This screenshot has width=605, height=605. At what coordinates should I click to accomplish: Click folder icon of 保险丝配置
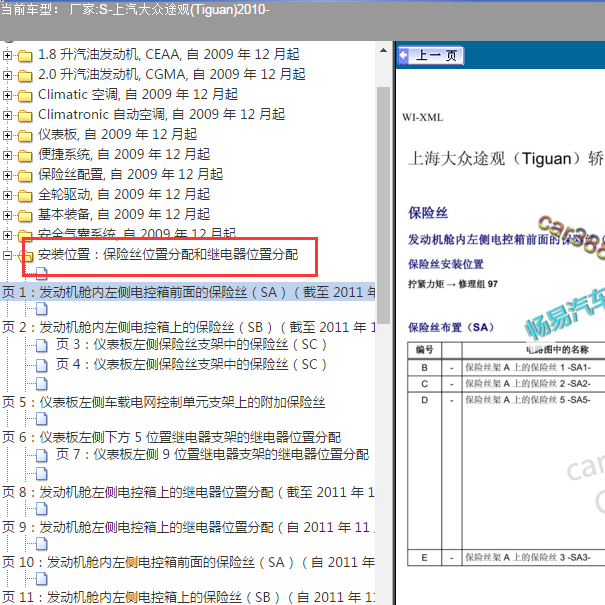25,176
